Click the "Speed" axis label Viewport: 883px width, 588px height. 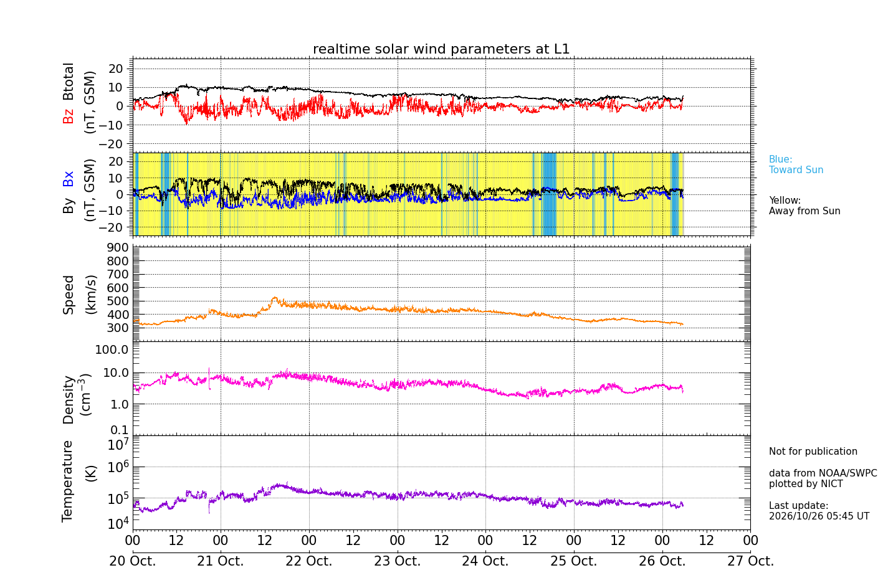[68, 295]
